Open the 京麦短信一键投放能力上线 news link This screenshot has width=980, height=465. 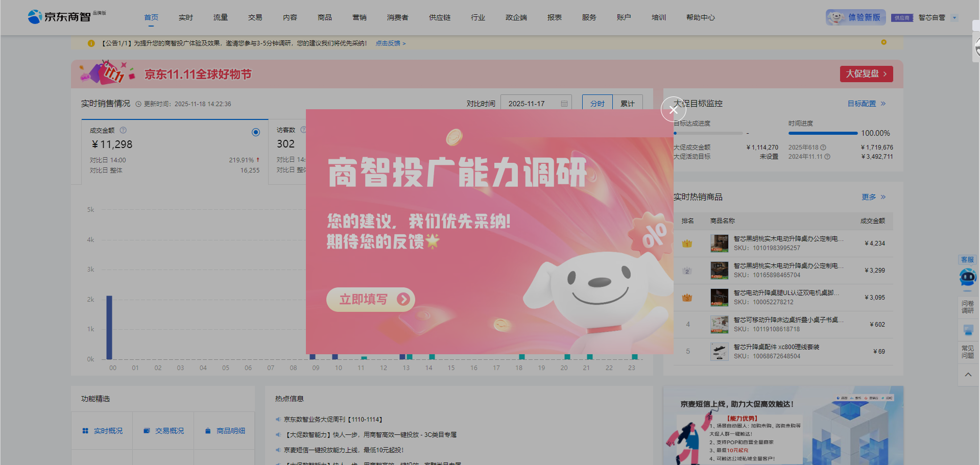coord(344,450)
